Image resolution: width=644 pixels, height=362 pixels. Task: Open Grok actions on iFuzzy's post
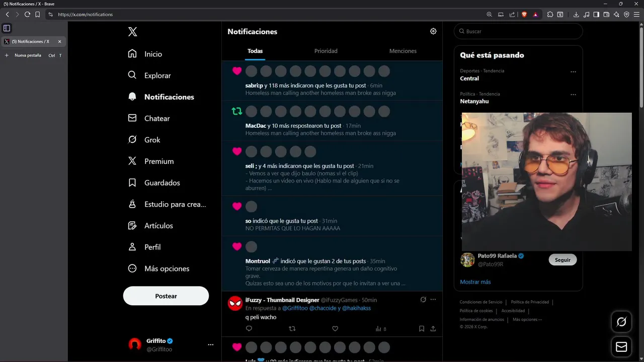[x=423, y=300]
